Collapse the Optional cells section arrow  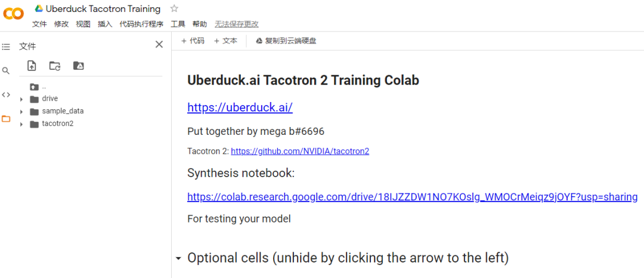178,259
